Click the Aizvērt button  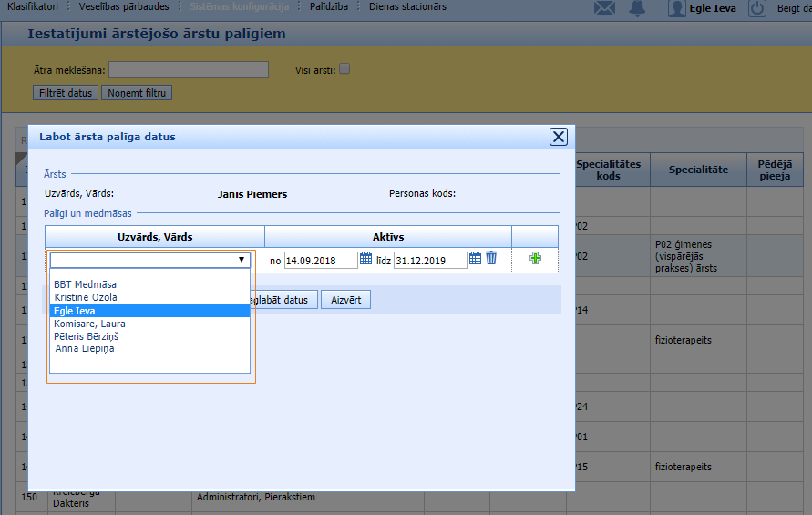point(345,300)
